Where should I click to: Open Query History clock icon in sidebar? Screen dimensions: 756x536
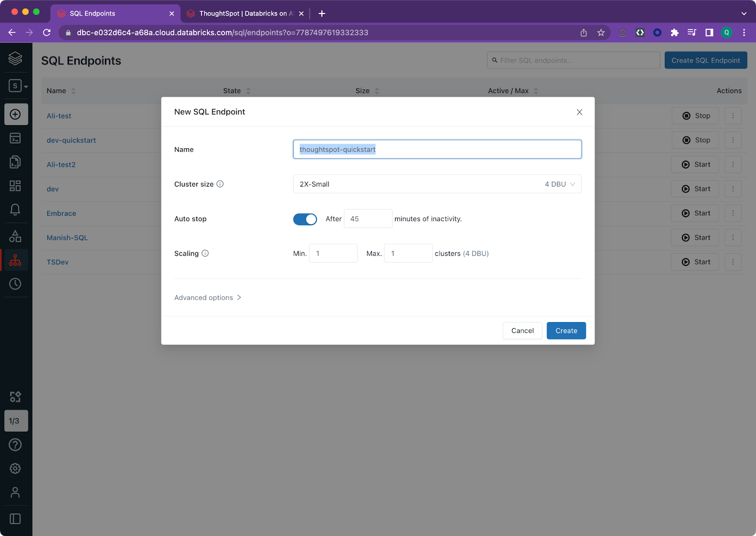(x=15, y=284)
